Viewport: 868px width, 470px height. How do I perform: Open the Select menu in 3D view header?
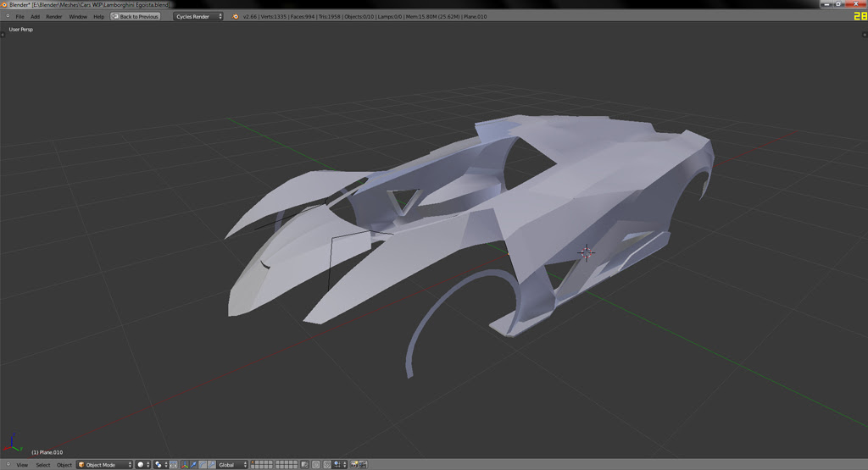coord(42,465)
